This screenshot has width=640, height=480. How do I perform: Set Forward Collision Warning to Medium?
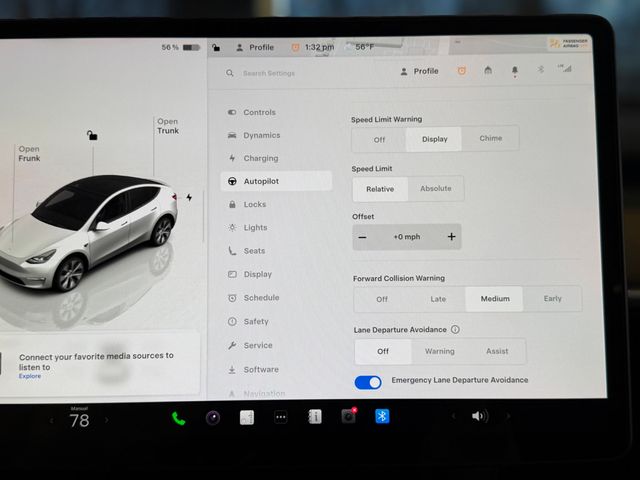pos(495,299)
